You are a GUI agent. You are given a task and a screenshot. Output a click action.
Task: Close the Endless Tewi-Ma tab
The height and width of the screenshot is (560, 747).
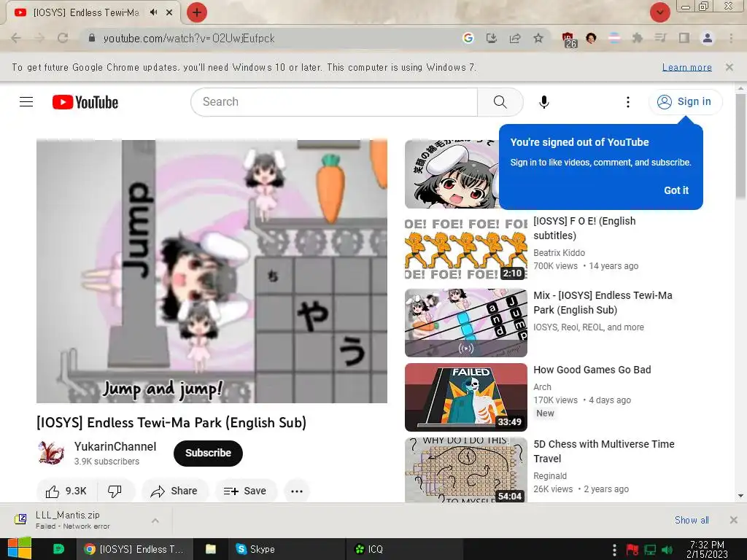(169, 12)
